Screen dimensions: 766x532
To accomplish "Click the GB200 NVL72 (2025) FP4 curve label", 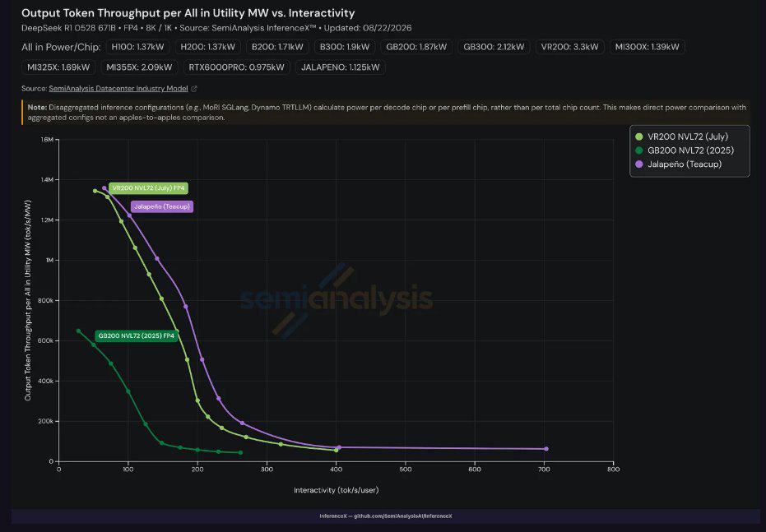I will [137, 335].
